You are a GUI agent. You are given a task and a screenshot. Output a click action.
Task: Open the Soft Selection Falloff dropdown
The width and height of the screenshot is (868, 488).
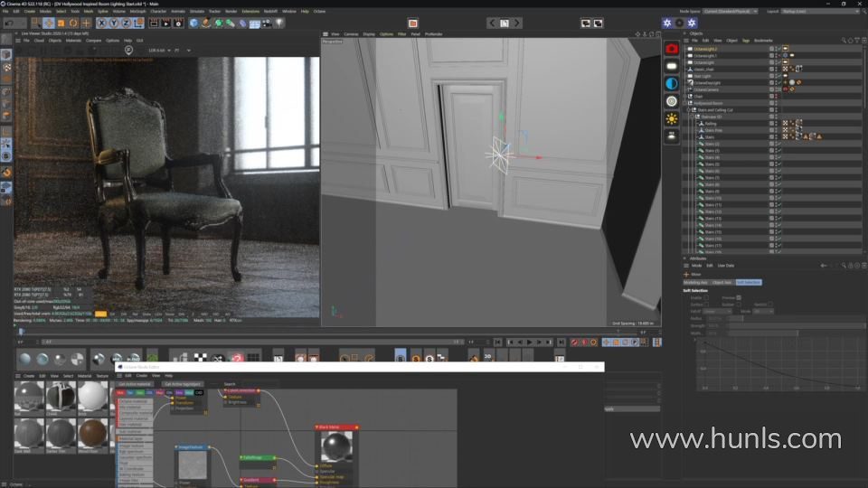point(717,312)
